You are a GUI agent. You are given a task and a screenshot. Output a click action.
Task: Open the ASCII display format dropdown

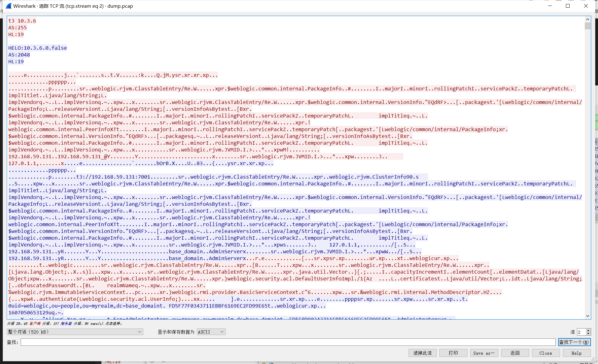211,332
